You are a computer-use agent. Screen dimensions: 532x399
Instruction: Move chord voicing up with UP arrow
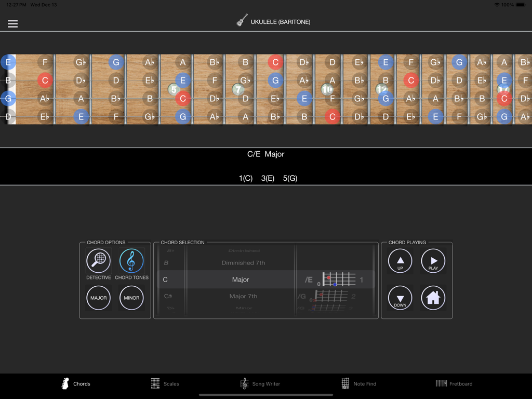tap(400, 261)
